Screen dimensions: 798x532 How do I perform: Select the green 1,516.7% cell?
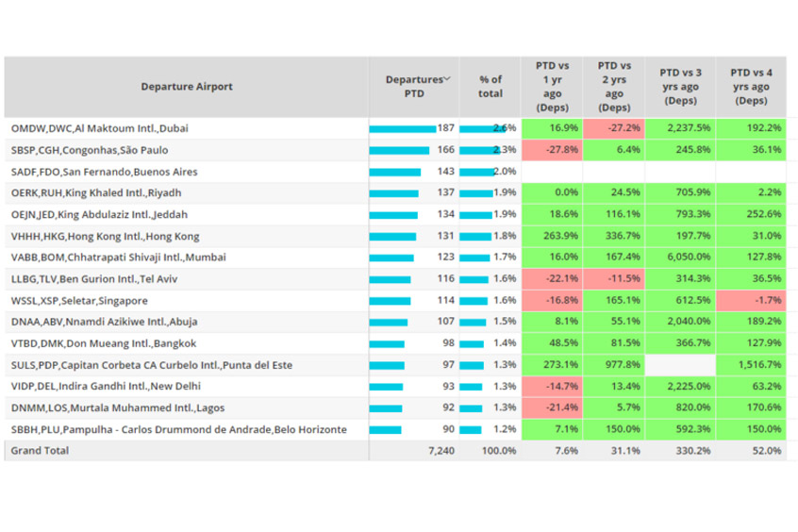(x=751, y=364)
